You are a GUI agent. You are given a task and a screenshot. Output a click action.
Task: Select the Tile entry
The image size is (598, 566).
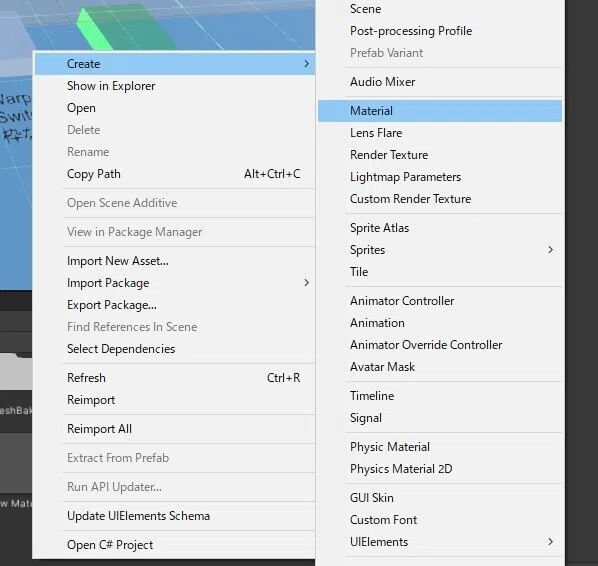coord(440,272)
